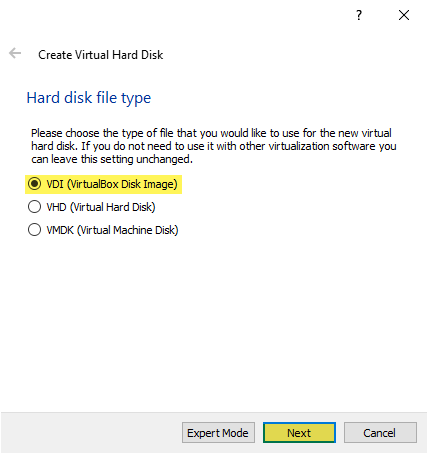Close the Create Virtual Hard Disk dialog
This screenshot has height=454, width=428.
tap(404, 15)
